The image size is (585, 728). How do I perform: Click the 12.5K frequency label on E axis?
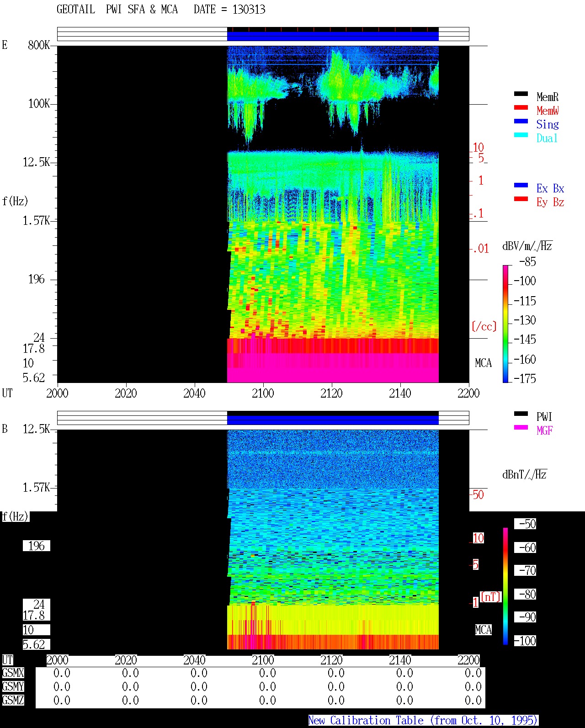(x=37, y=162)
